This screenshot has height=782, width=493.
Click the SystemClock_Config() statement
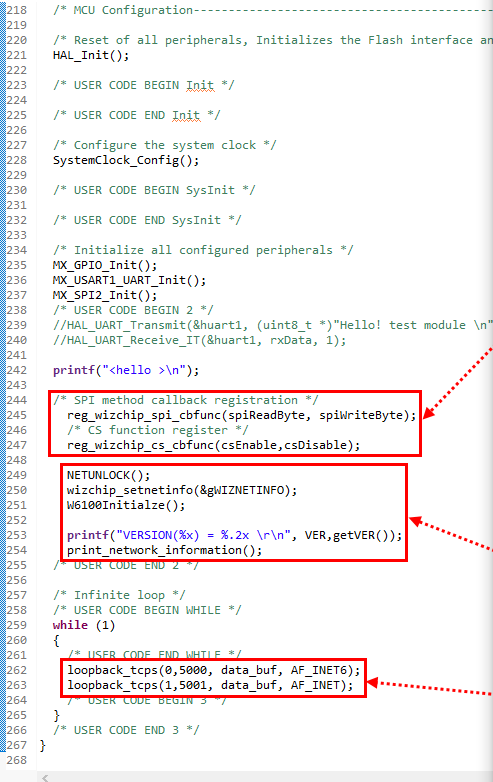pyautogui.click(x=126, y=161)
